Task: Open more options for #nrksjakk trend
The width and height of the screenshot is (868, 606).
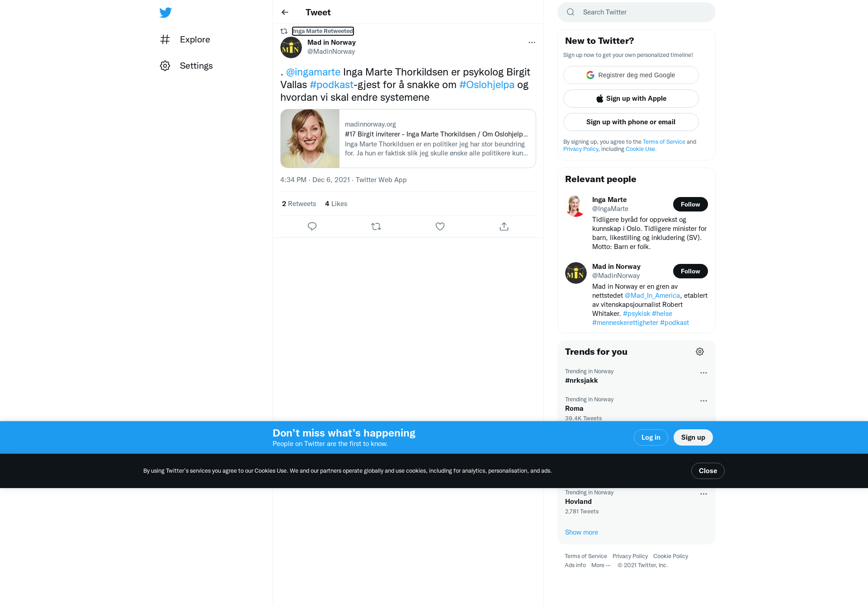Action: pyautogui.click(x=703, y=373)
